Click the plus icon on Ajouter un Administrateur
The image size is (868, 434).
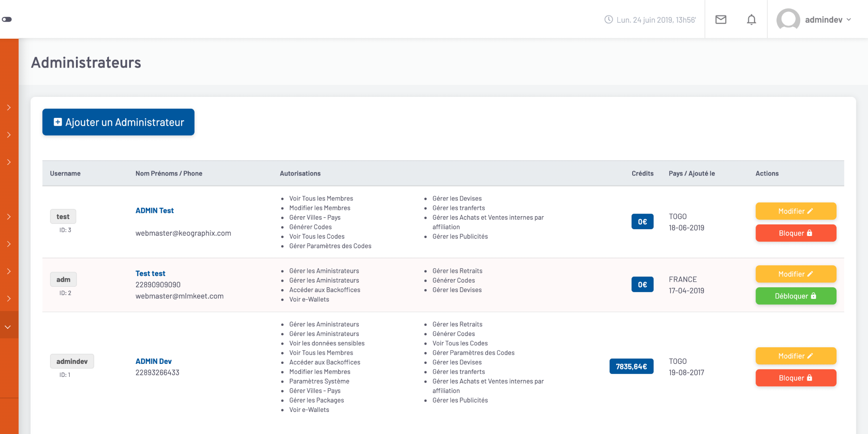tap(58, 122)
